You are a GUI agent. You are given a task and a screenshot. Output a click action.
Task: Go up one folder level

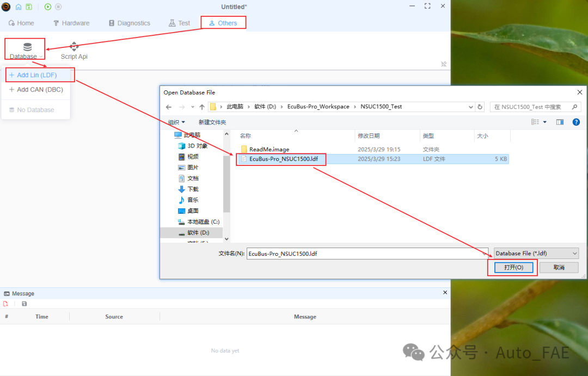(202, 107)
